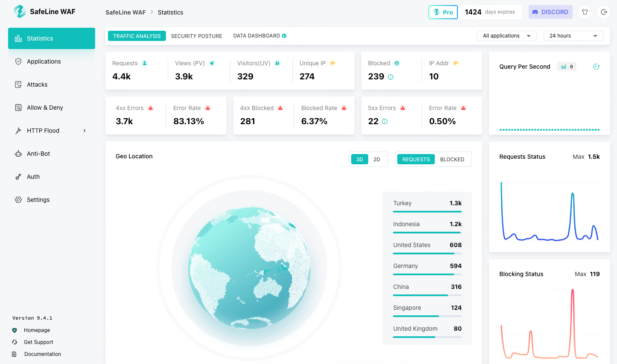Open the SECURITY POSTURE tab
This screenshot has width=617, height=364.
click(197, 36)
